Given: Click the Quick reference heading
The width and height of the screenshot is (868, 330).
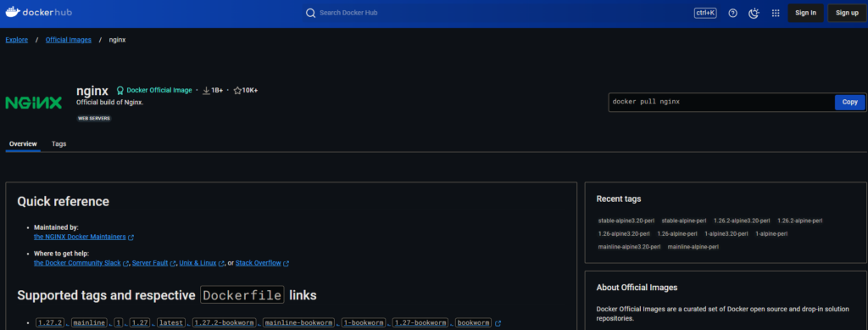Looking at the screenshot, I should 63,202.
